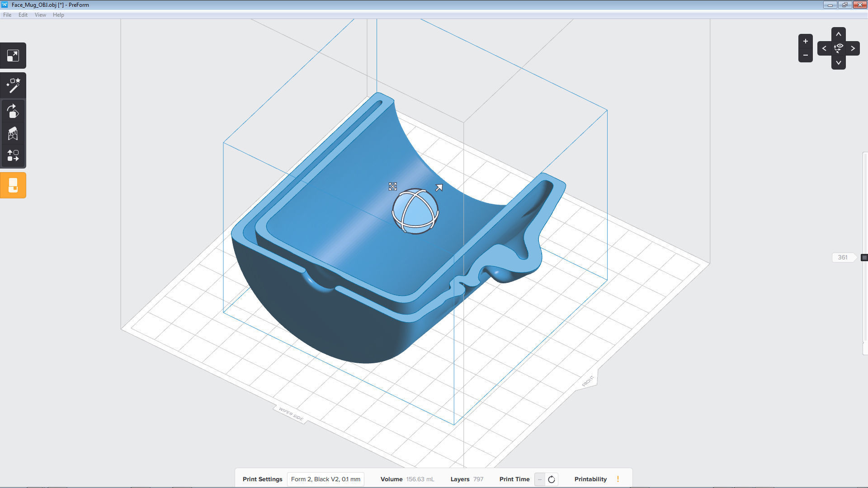Rotate view left with left arrow
This screenshot has height=488, width=868.
point(824,48)
